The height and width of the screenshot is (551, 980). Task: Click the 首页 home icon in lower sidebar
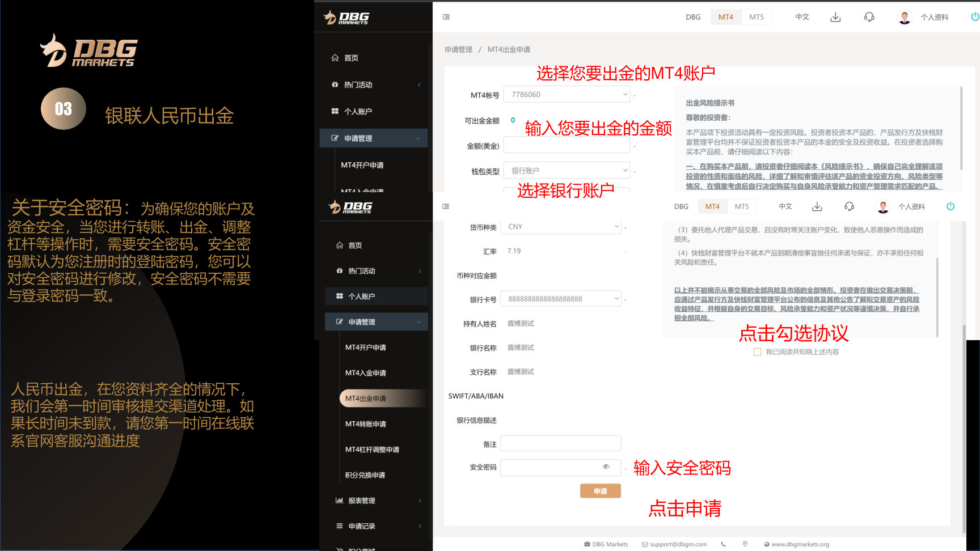click(x=339, y=245)
